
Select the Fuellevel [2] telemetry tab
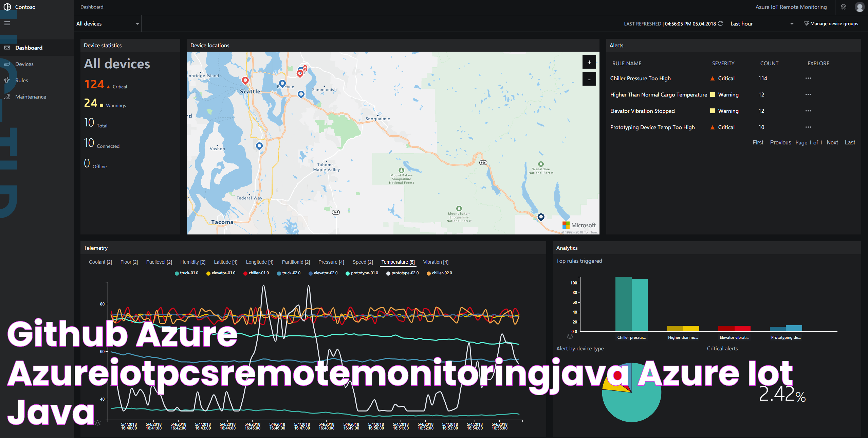(x=159, y=262)
